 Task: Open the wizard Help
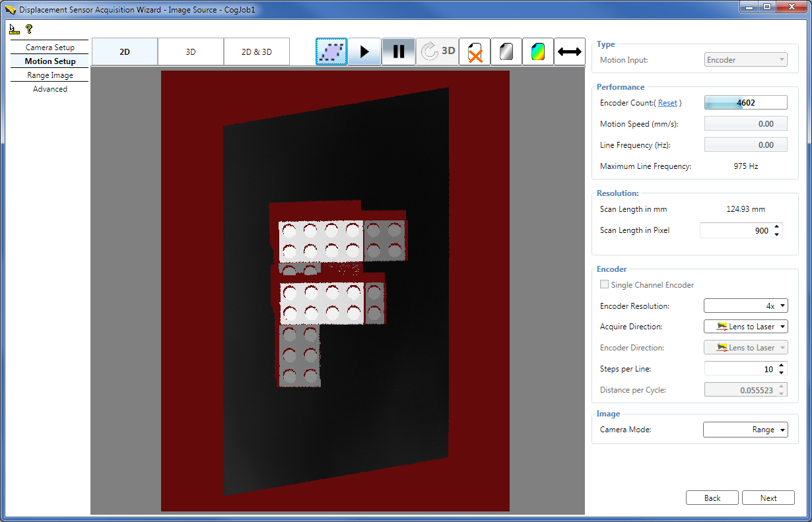(28, 29)
